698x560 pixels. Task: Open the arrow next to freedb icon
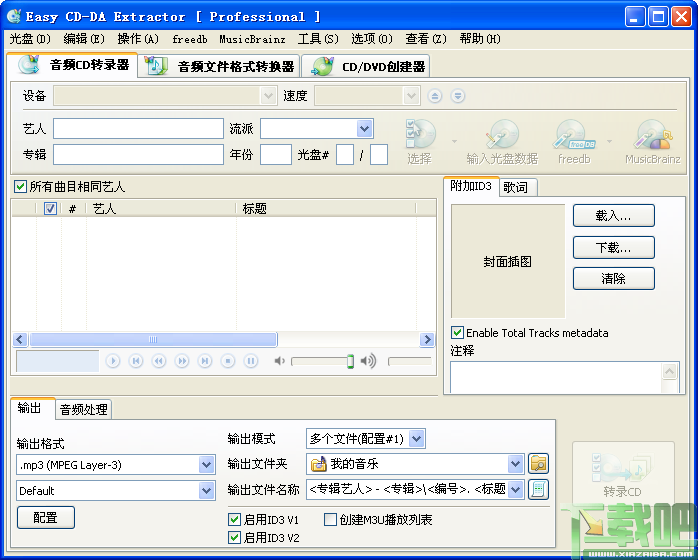coord(609,142)
